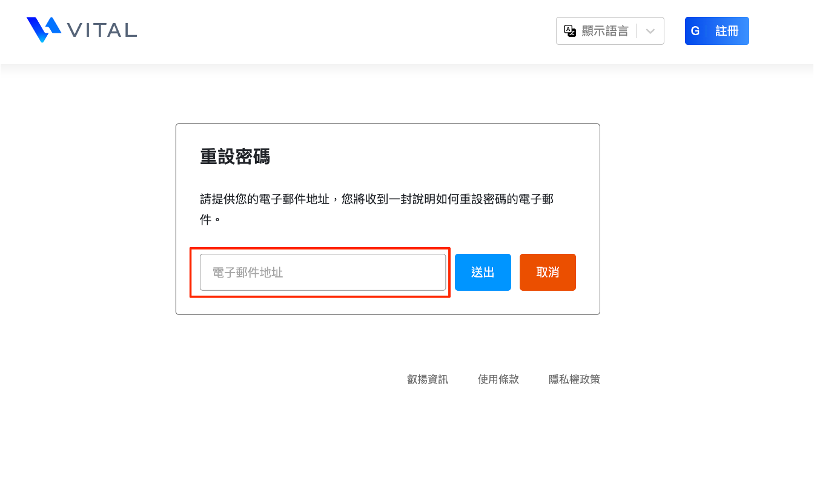Click the divider line in language selector

coord(637,31)
